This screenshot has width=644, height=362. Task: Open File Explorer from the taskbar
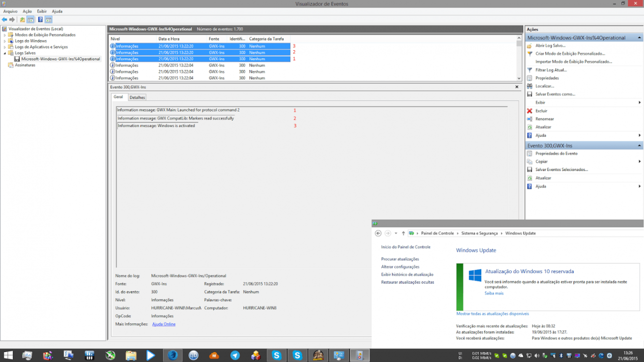pos(131,356)
